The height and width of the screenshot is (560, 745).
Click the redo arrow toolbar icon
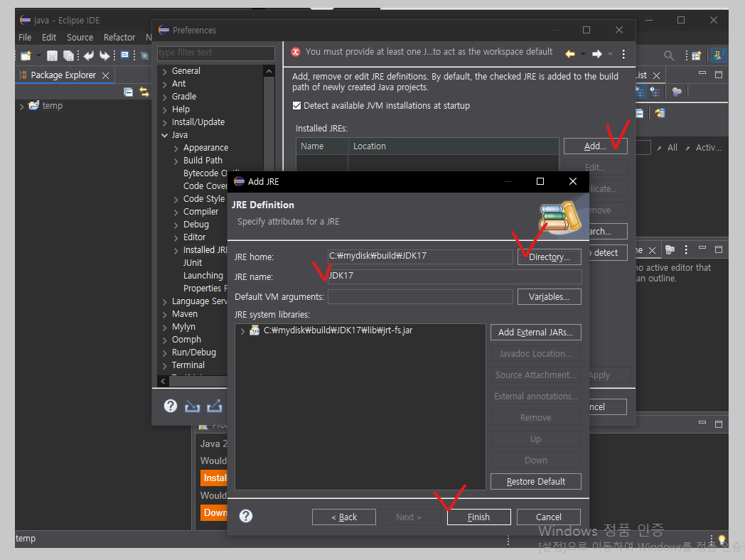pos(104,55)
